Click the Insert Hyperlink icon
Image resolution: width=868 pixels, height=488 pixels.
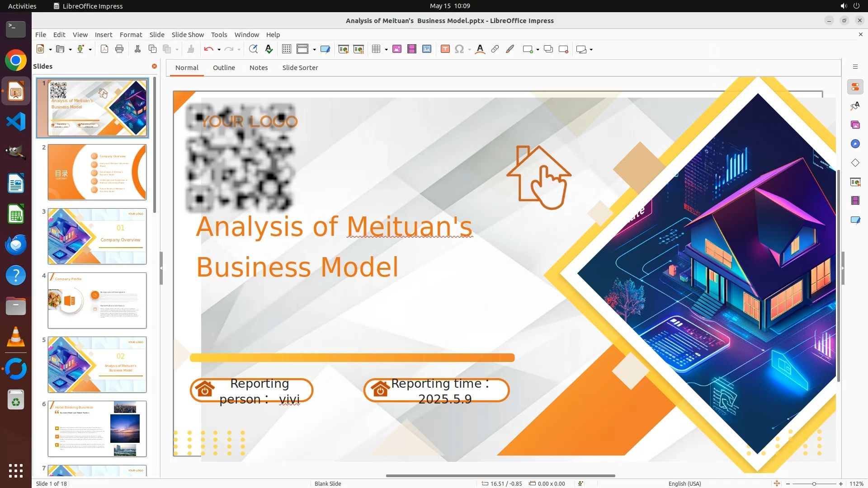495,49
